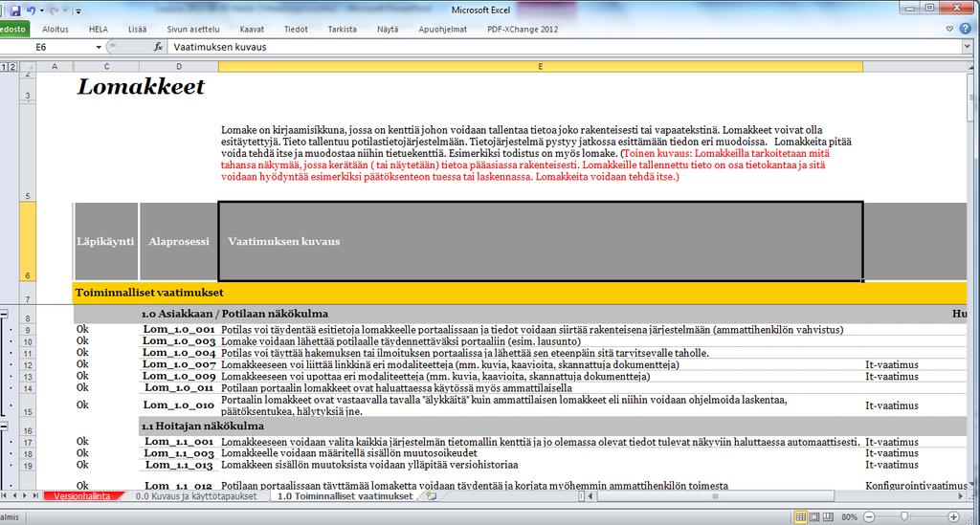This screenshot has height=525, width=980.
Task: Click the 1.0 Asiakkaan / Potilaan näkökulma row
Action: pos(520,314)
